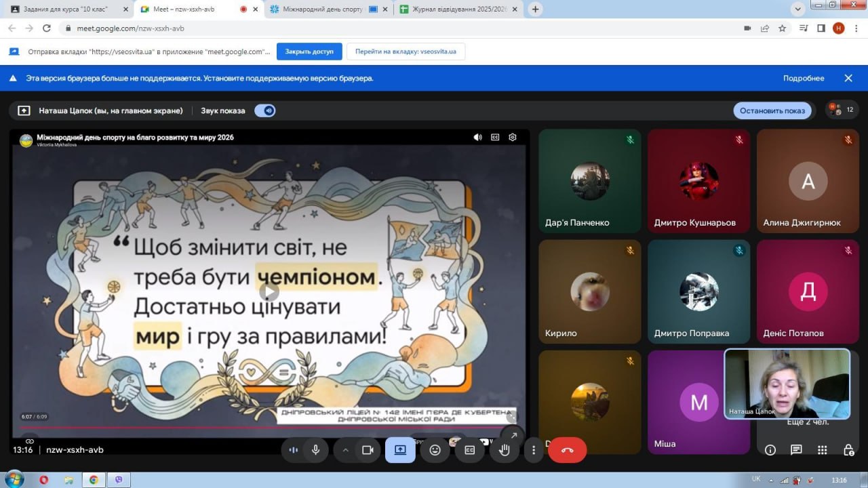Raise hand in the meeting
868x488 pixels.
tap(504, 450)
